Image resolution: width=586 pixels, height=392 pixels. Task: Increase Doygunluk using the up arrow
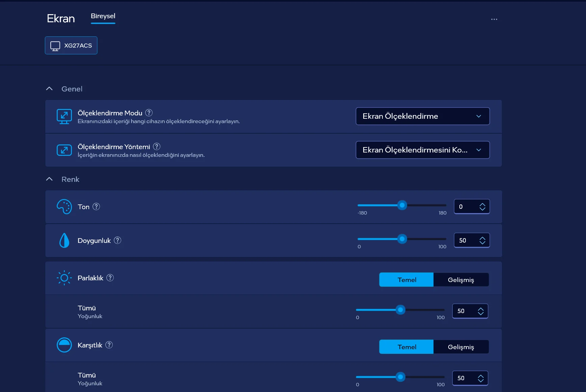(x=482, y=238)
